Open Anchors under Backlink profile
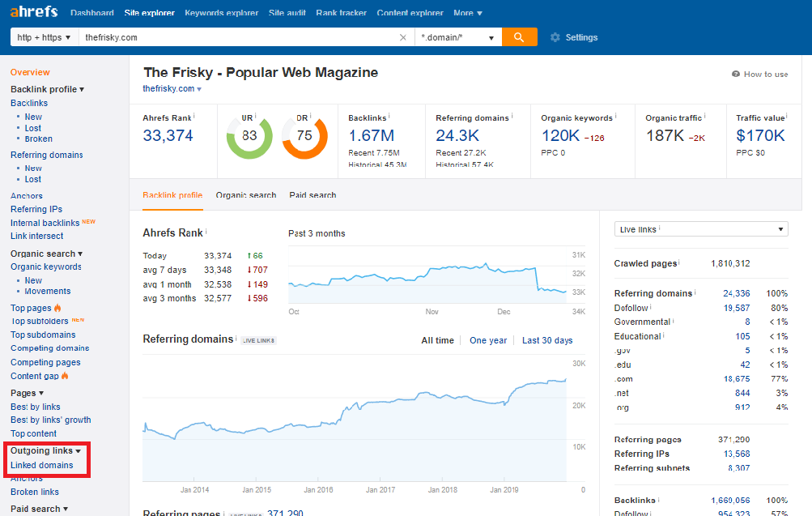 pyautogui.click(x=27, y=196)
